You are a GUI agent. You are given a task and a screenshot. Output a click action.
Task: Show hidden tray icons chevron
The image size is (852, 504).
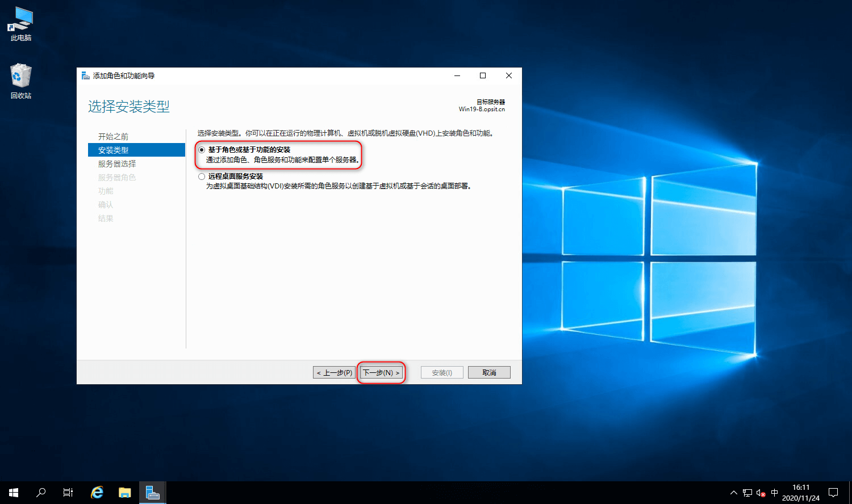point(733,493)
